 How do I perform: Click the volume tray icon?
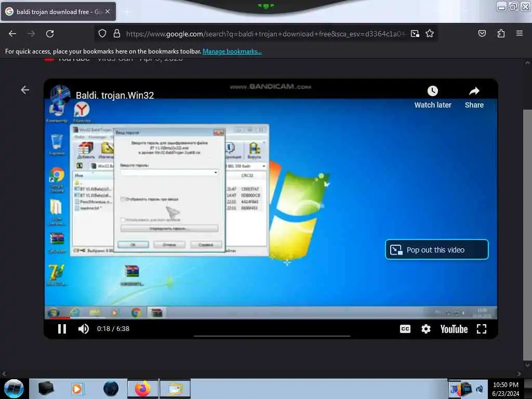point(480,389)
